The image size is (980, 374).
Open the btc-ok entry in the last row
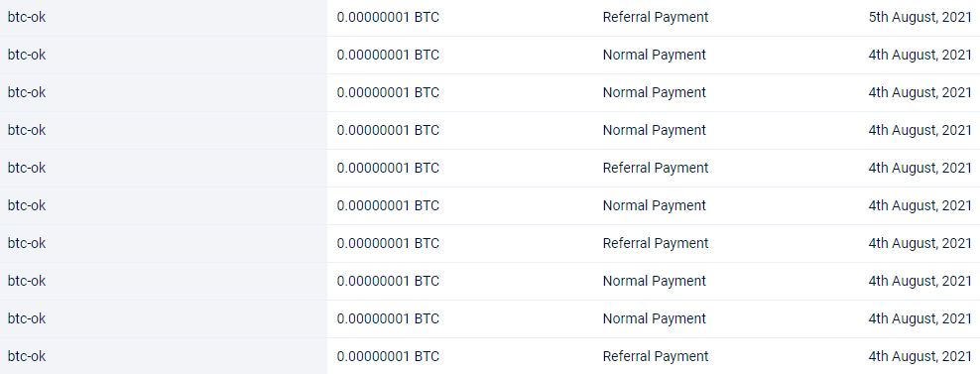(27, 356)
